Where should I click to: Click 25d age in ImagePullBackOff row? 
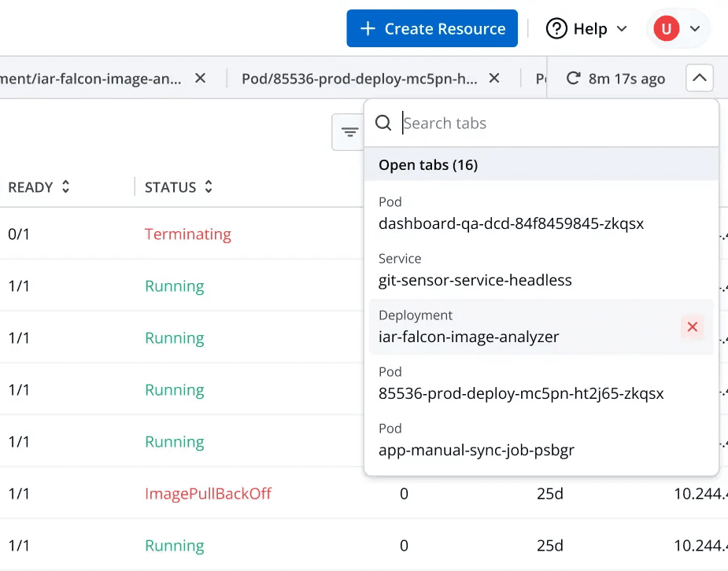click(549, 494)
